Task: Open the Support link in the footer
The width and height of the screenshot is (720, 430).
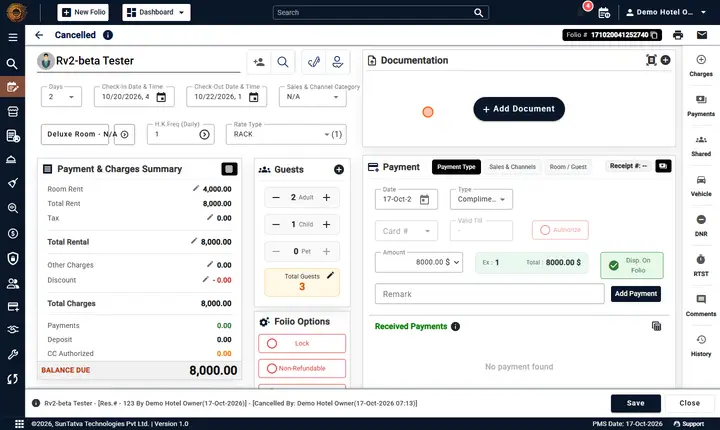Action: click(689, 424)
